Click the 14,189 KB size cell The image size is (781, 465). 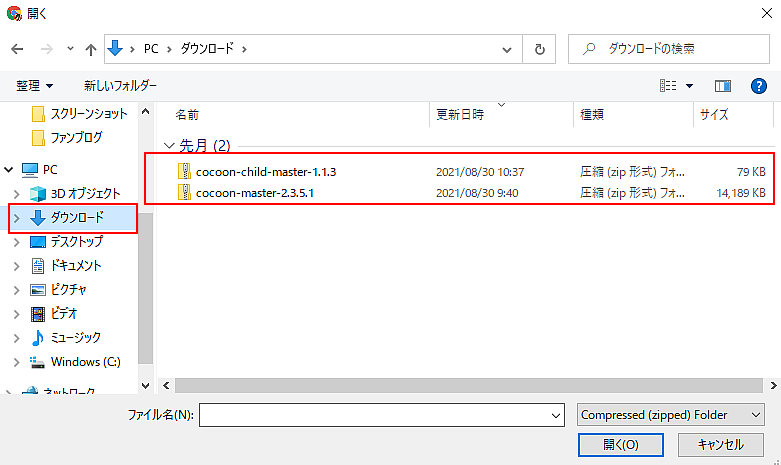pyautogui.click(x=741, y=193)
